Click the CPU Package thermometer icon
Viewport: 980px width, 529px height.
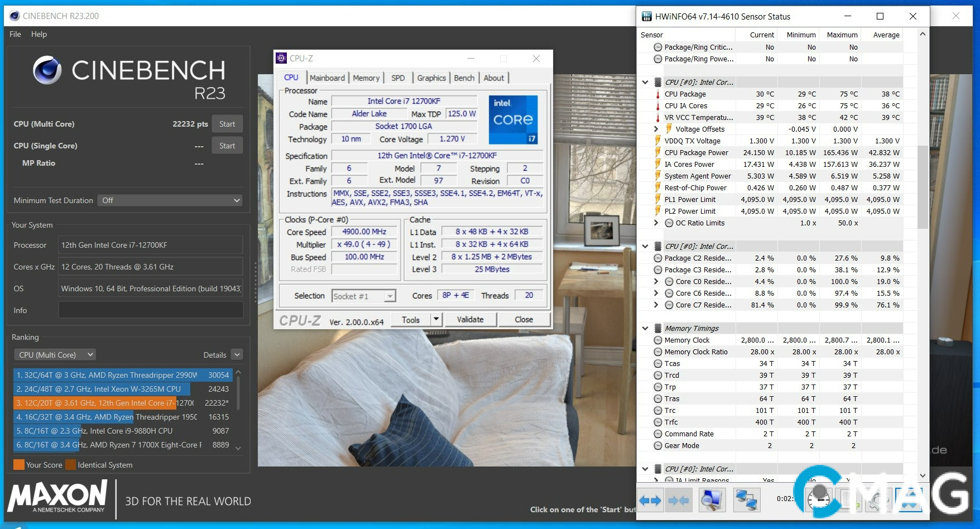[x=658, y=94]
